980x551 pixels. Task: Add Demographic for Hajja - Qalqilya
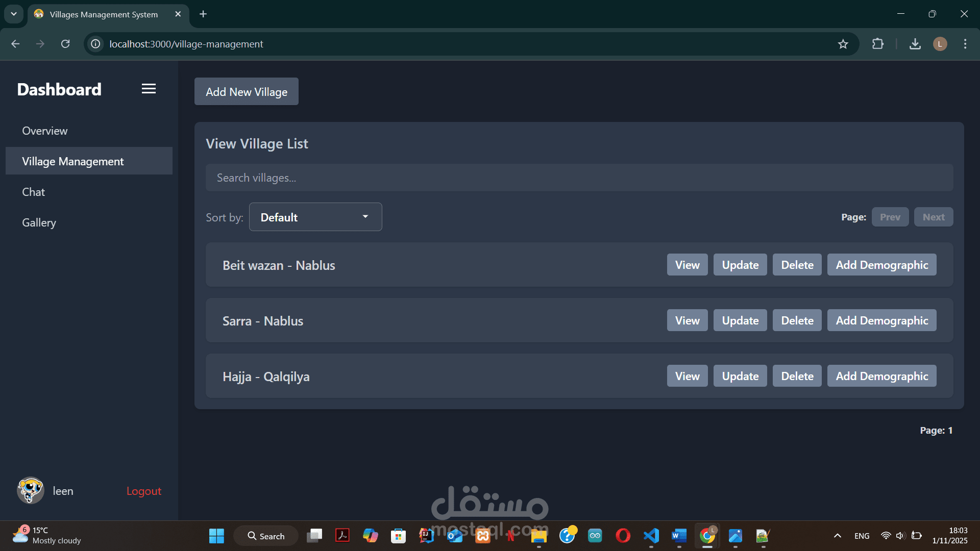click(881, 376)
